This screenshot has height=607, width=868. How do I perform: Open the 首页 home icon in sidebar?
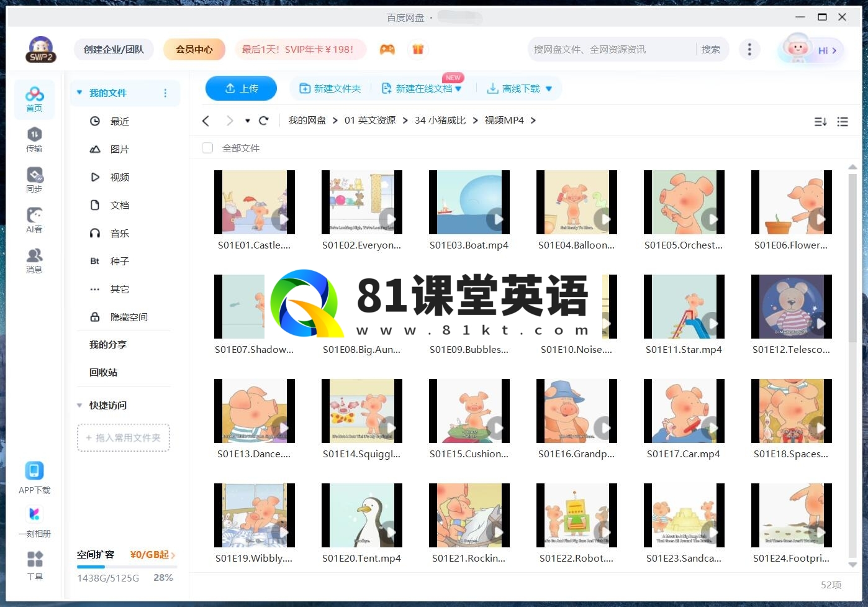pyautogui.click(x=34, y=99)
